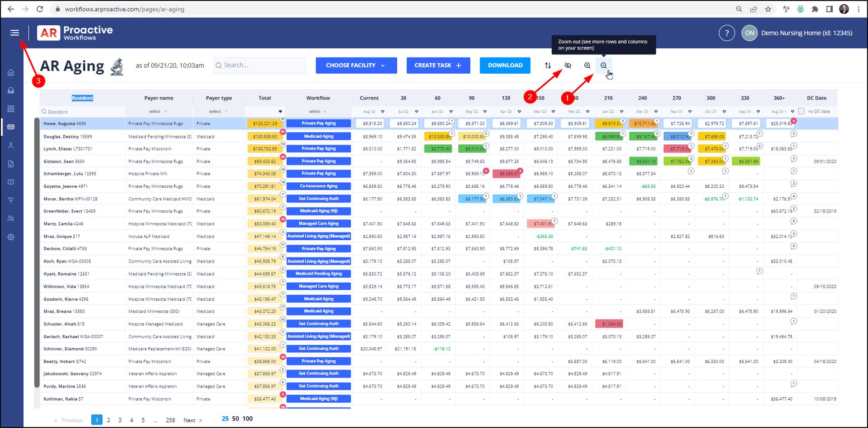Open the hamburger menu in the header
The image size is (868, 428).
(15, 33)
